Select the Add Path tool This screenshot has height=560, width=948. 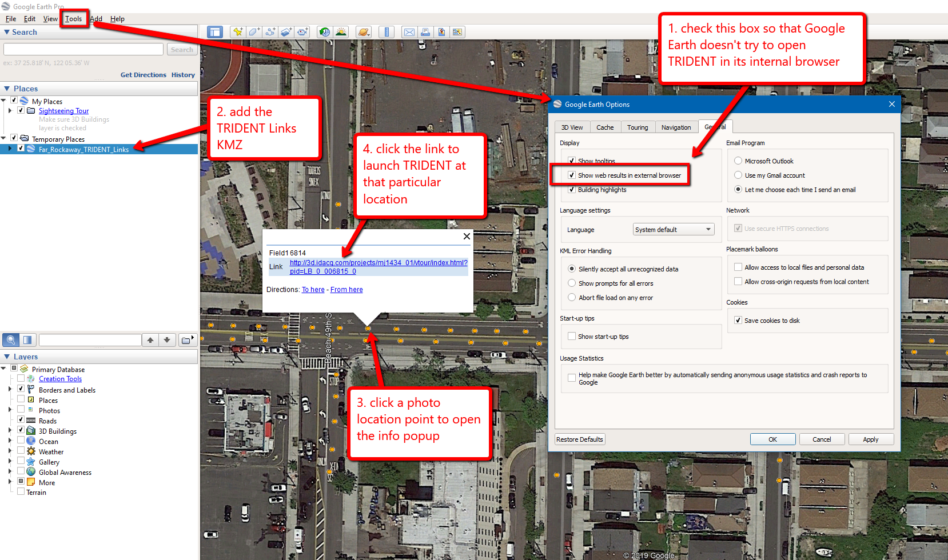click(x=270, y=32)
